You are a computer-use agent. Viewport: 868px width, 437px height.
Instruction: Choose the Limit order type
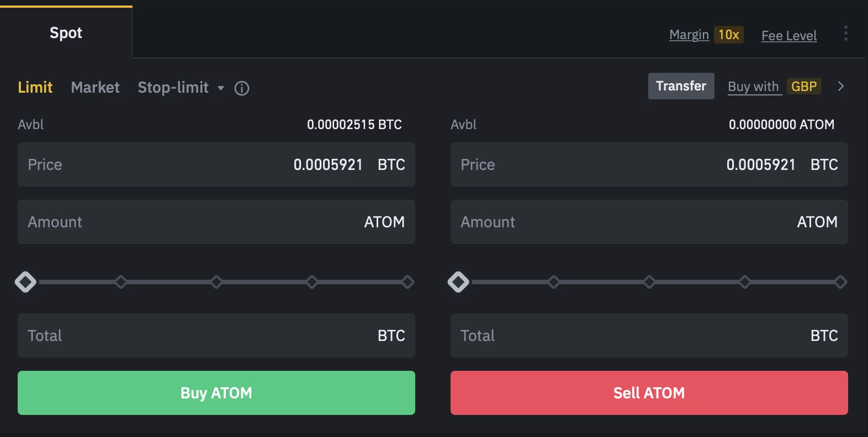35,88
